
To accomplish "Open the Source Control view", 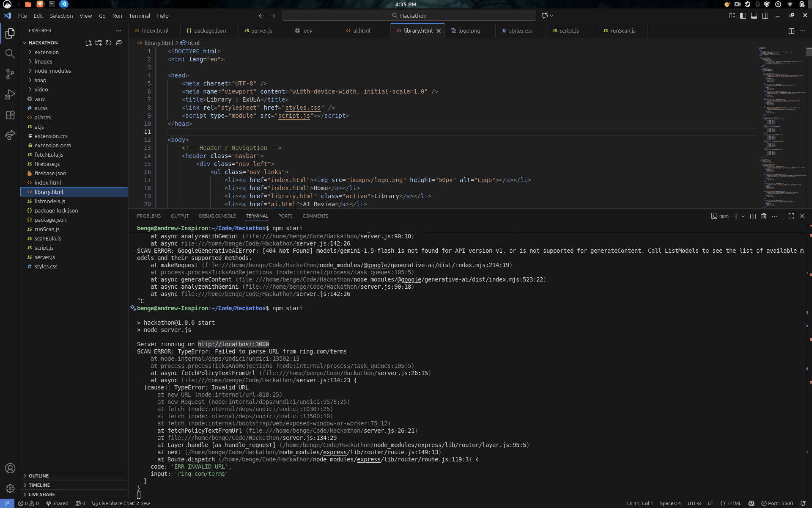I will point(10,74).
